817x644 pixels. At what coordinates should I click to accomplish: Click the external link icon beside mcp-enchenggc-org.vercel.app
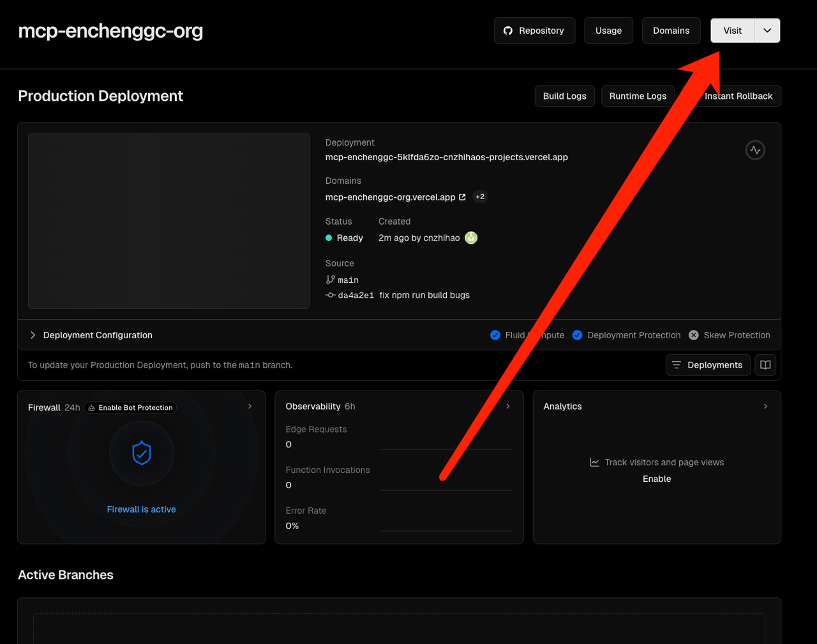[462, 197]
